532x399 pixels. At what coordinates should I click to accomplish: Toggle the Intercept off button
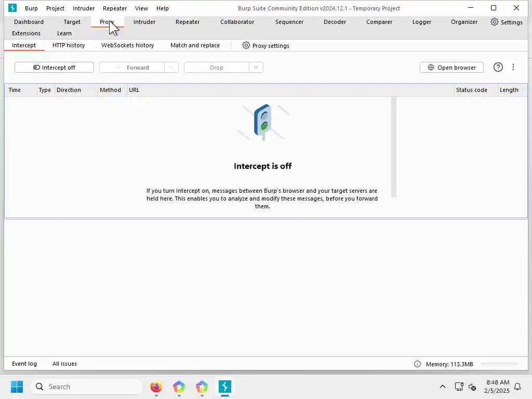tap(54, 67)
